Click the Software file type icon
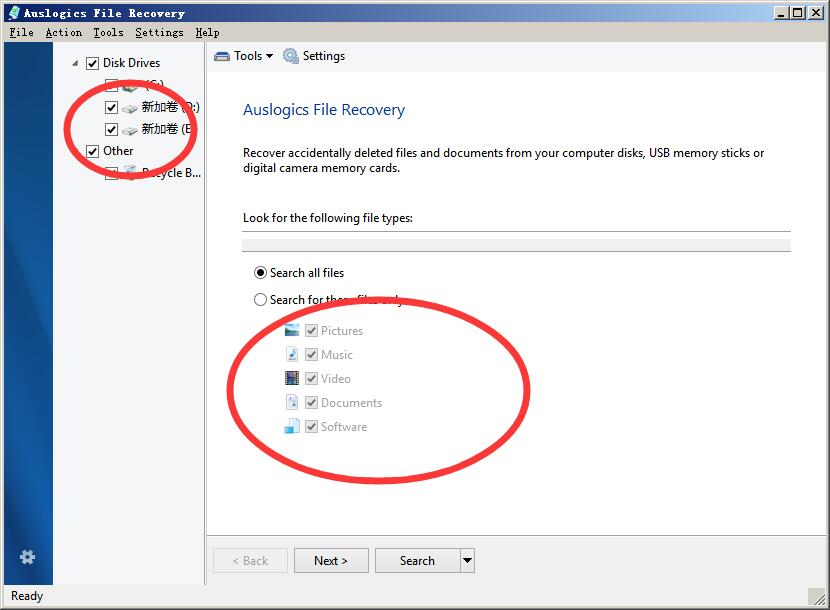830x610 pixels. pos(292,426)
